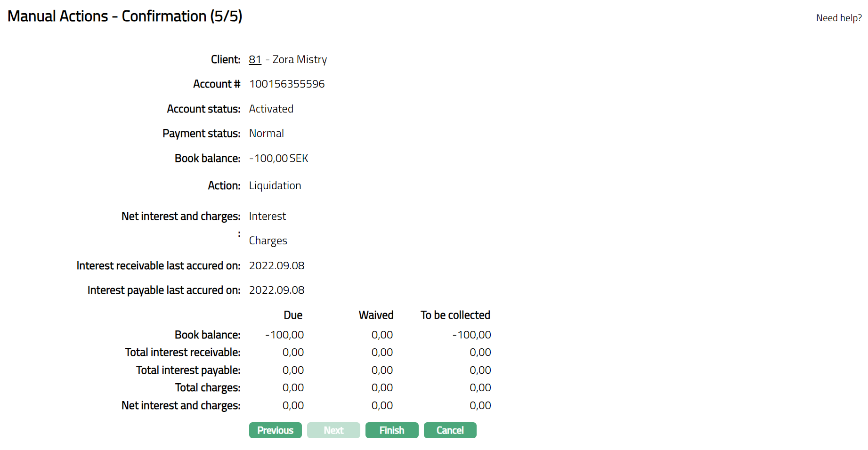Go back with the Previous button
Image resolution: width=868 pixels, height=450 pixels.
(275, 430)
